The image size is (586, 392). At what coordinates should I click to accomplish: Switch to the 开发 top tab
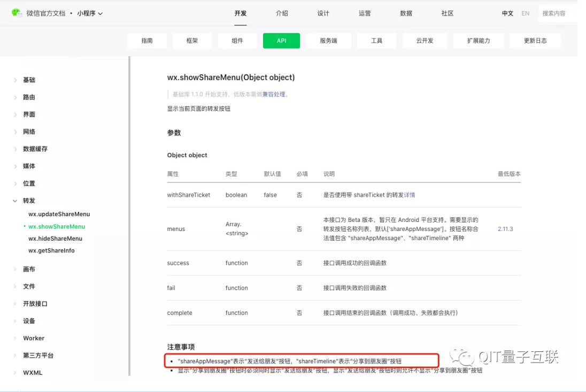(x=240, y=13)
